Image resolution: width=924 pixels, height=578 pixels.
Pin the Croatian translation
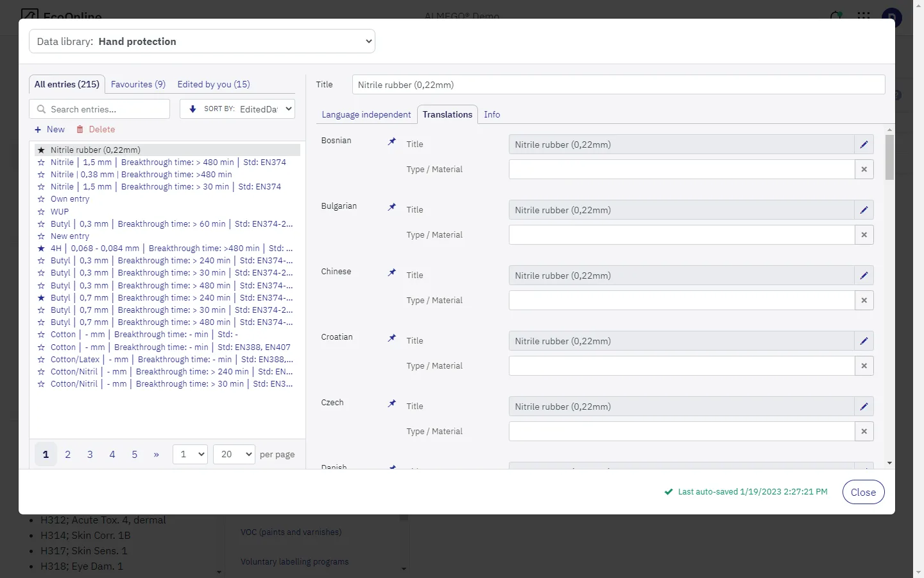coord(392,338)
